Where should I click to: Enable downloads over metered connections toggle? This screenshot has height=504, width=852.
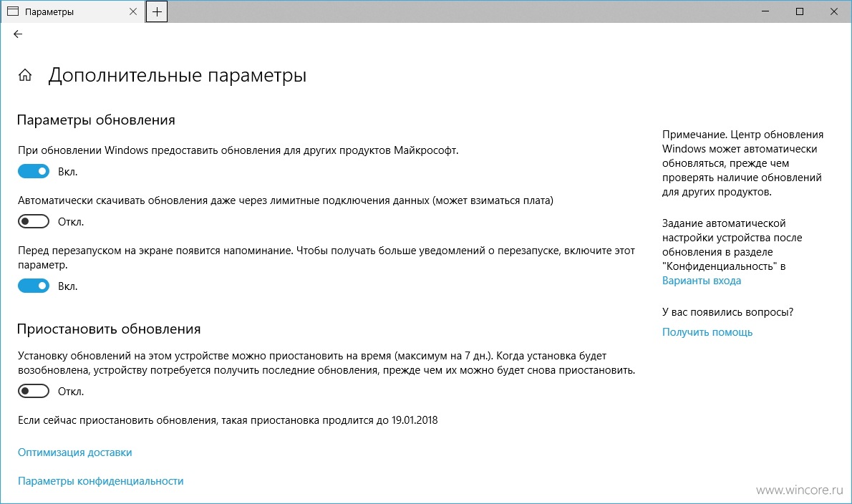(x=34, y=222)
